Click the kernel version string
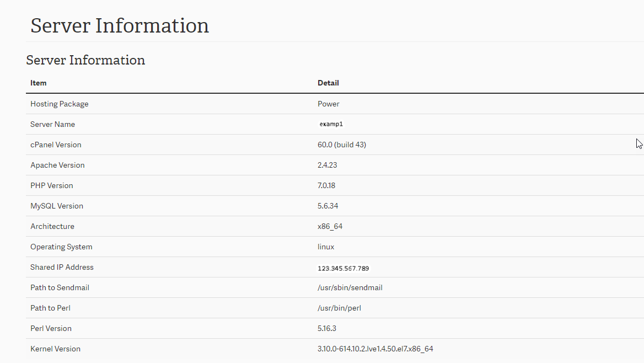Image resolution: width=644 pixels, height=363 pixels. pos(375,349)
